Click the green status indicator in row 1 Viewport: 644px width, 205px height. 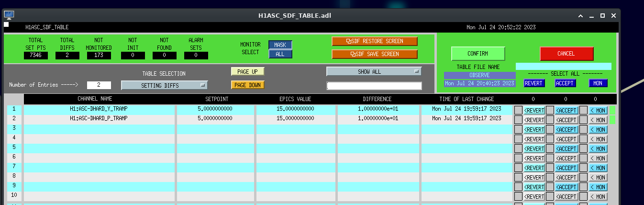612,110
